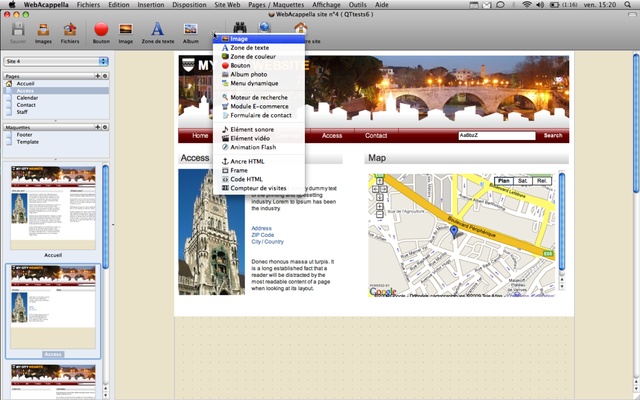Click the globe publish icon in toolbar
This screenshot has width=640, height=400.
coord(264,27)
